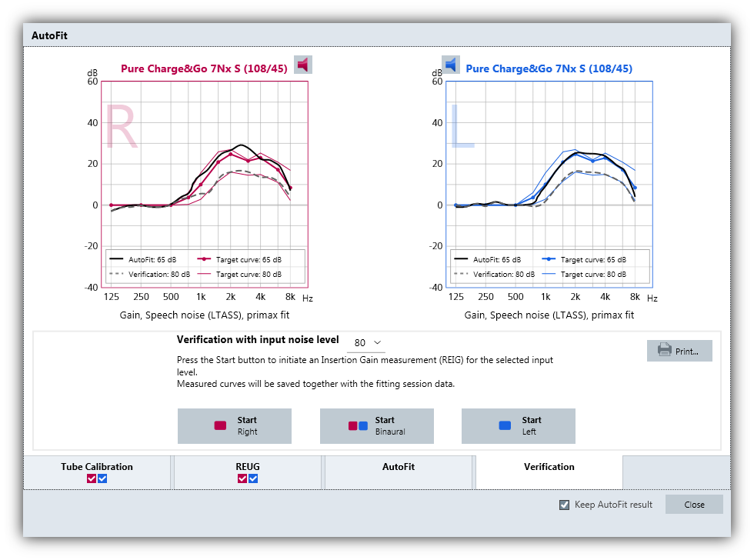Switch to the REUG tab
Image resolution: width=754 pixels, height=560 pixels.
pos(248,472)
